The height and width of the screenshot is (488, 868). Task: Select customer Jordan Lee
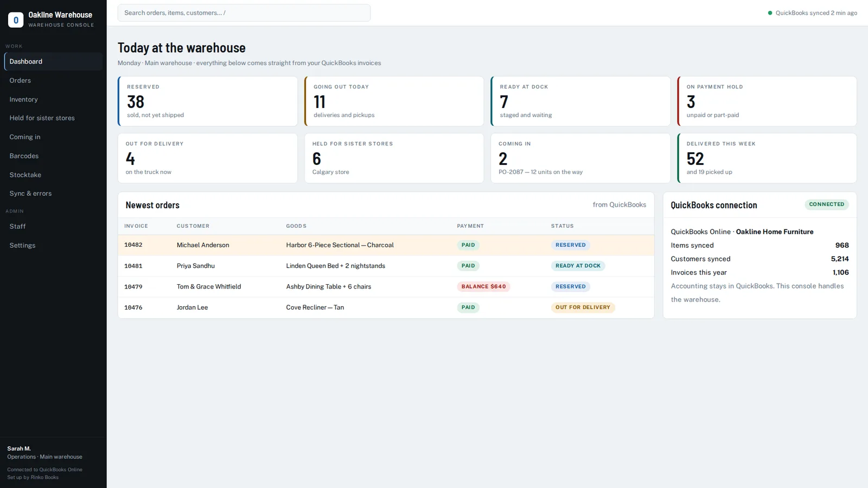coord(192,307)
